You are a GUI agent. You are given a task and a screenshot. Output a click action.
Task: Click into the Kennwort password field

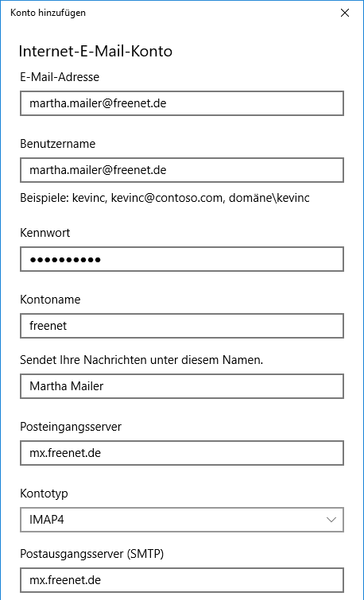coord(182,259)
